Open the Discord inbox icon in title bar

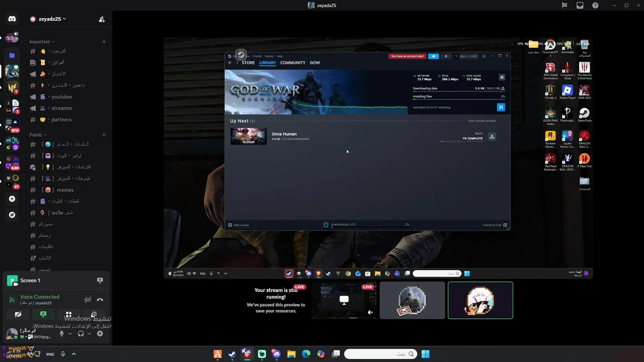tap(580, 6)
